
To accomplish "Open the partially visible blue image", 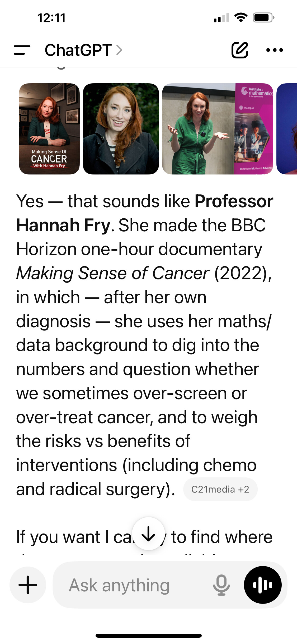I will pos(287,129).
